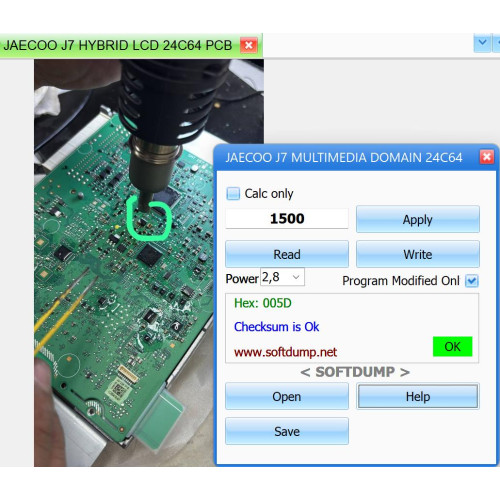Click the Open button

pos(287,396)
